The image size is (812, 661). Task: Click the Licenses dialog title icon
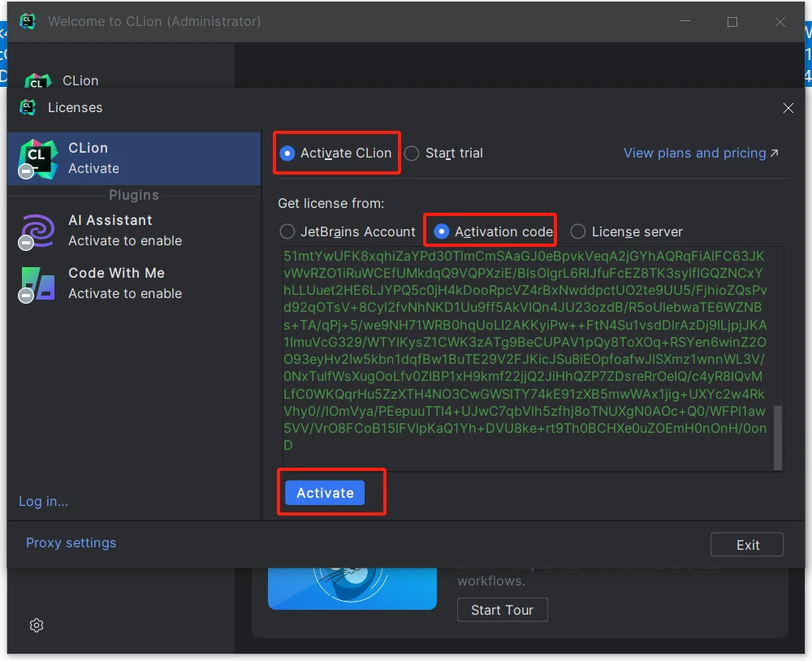click(28, 107)
